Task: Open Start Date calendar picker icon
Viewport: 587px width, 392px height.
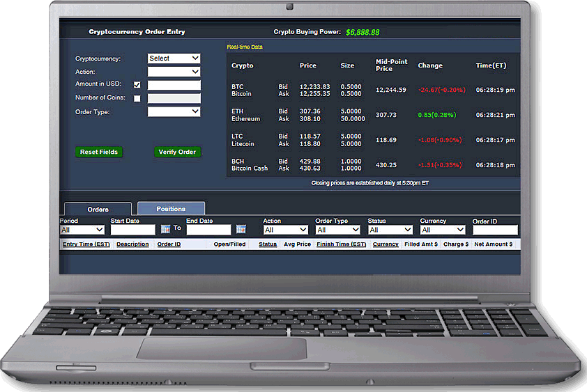Action: coord(165,229)
